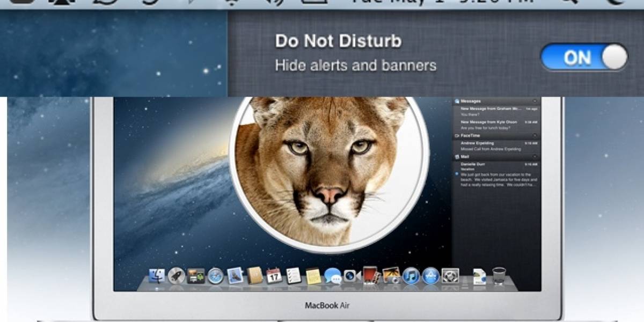Open iTunes music note icon in dock
This screenshot has height=322, width=644.
[411, 276]
